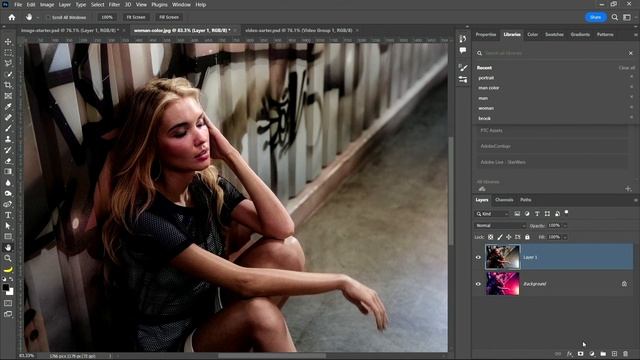Turn layer filtering on or off
The image size is (640, 360).
pos(566,212)
